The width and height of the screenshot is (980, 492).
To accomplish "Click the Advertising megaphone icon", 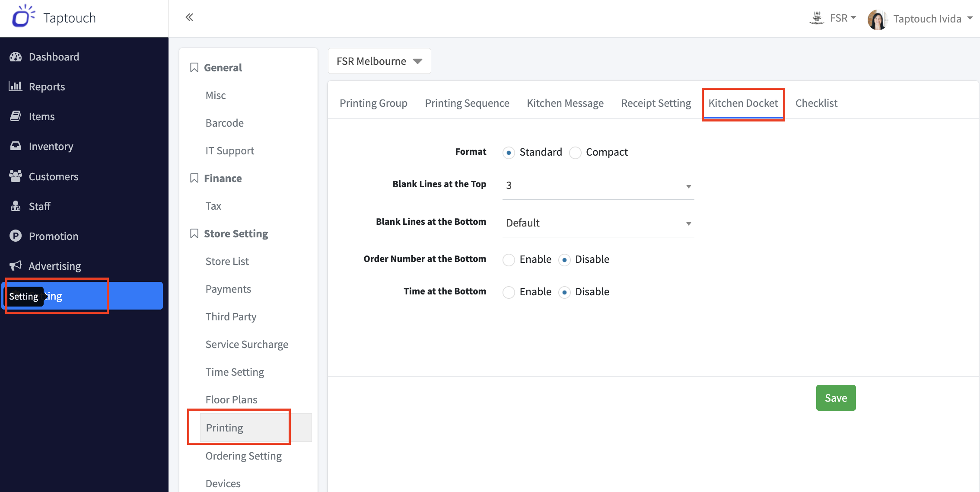I will pos(16,265).
